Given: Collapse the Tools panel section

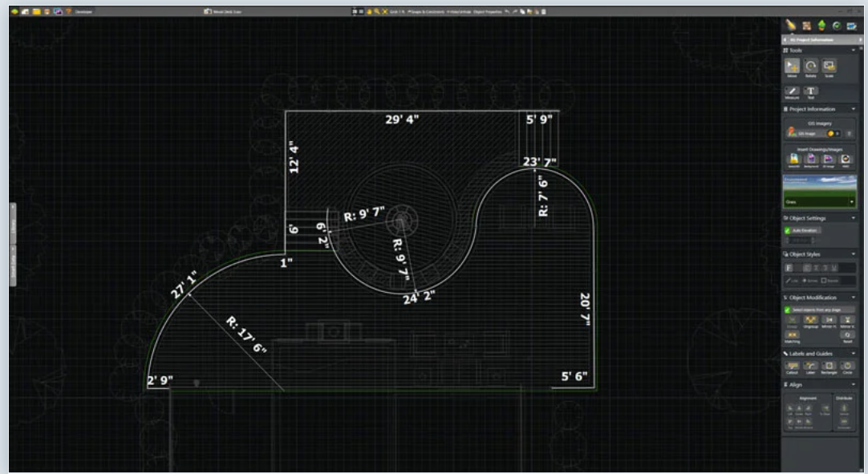Looking at the screenshot, I should [x=853, y=51].
